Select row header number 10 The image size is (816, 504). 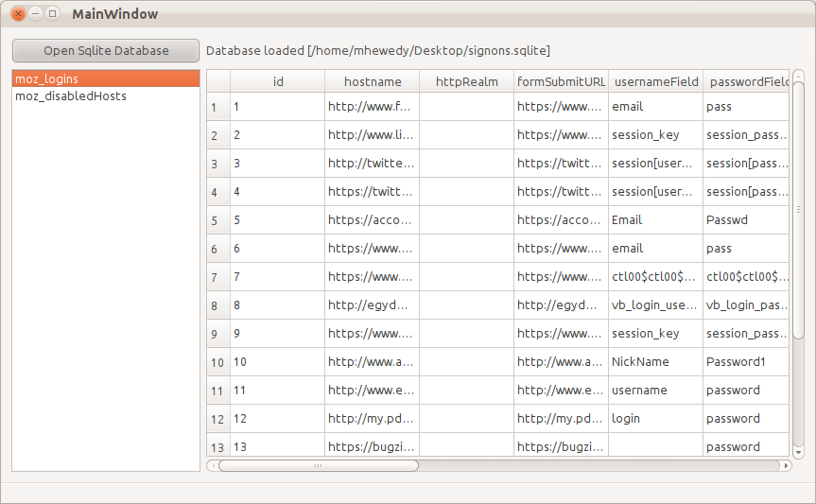(x=218, y=362)
